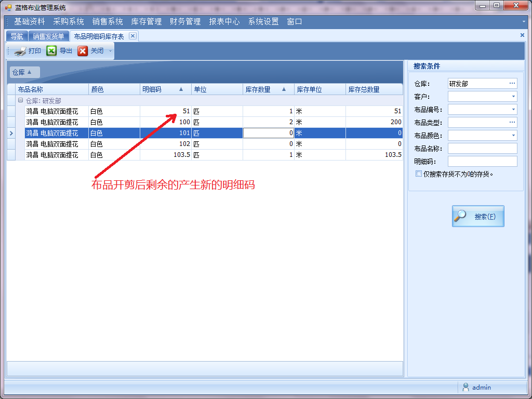The width and height of the screenshot is (532, 399).
Task: Click the 布品名称 search input field
Action: 482,149
